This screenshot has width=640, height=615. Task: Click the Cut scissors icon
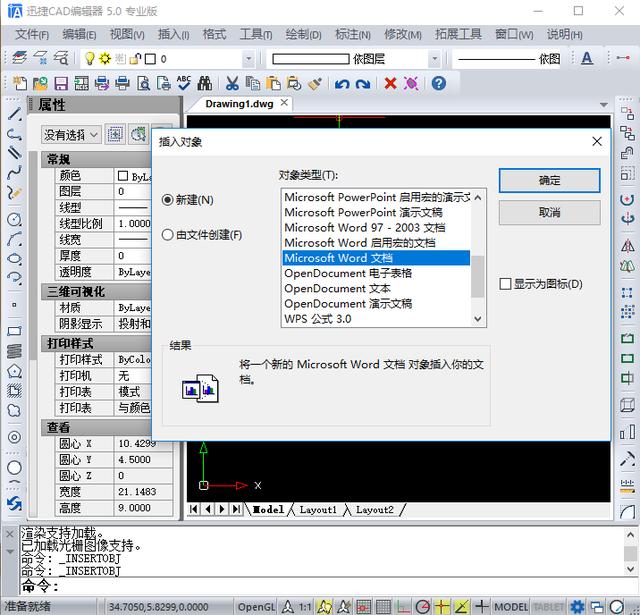coord(232,84)
